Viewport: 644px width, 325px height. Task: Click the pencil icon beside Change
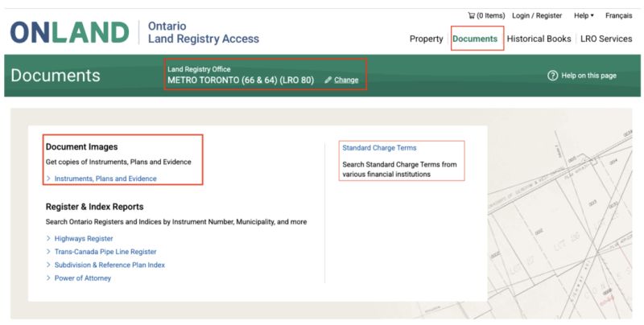coord(328,80)
